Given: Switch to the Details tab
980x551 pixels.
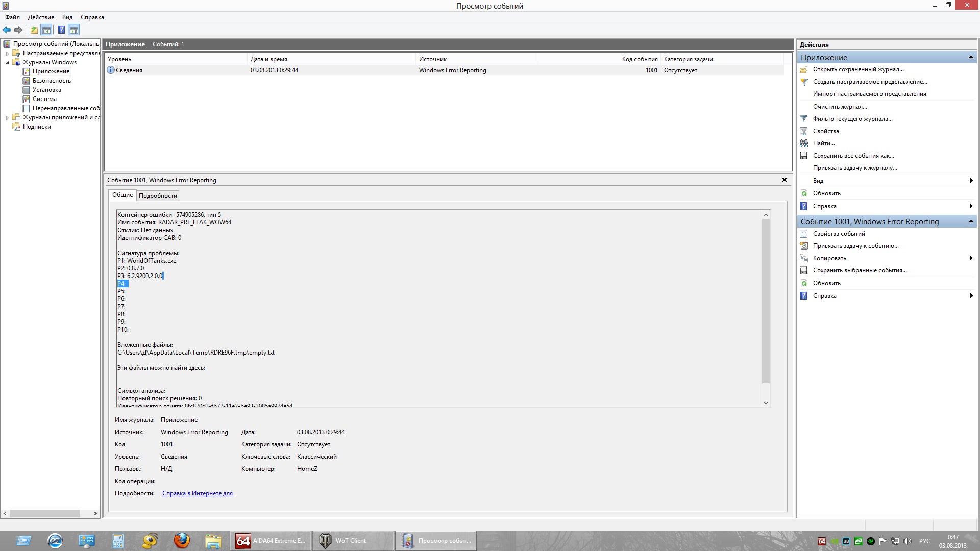Looking at the screenshot, I should coord(158,196).
